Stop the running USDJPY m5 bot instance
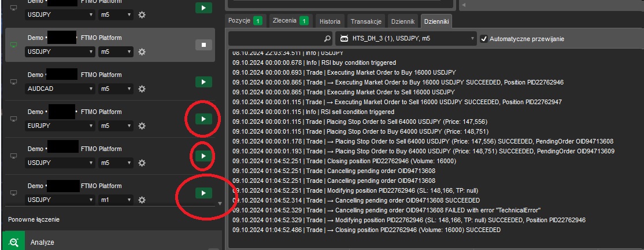Viewport: 644px width, 250px height. click(x=203, y=45)
